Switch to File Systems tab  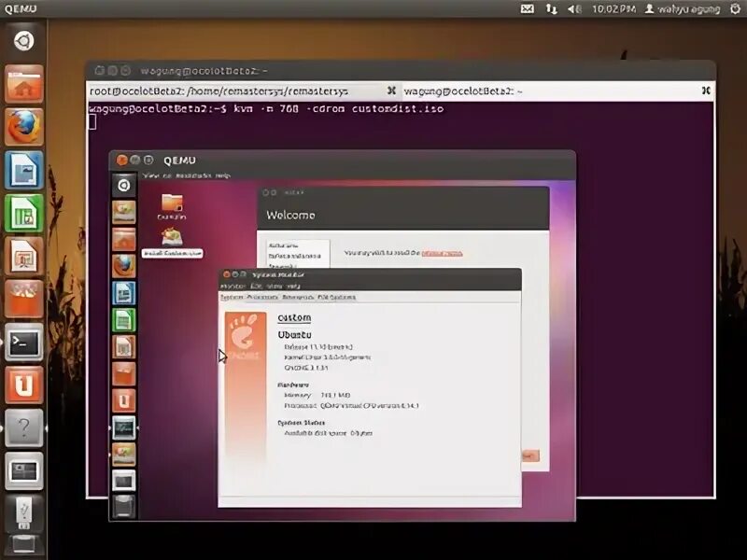point(336,297)
